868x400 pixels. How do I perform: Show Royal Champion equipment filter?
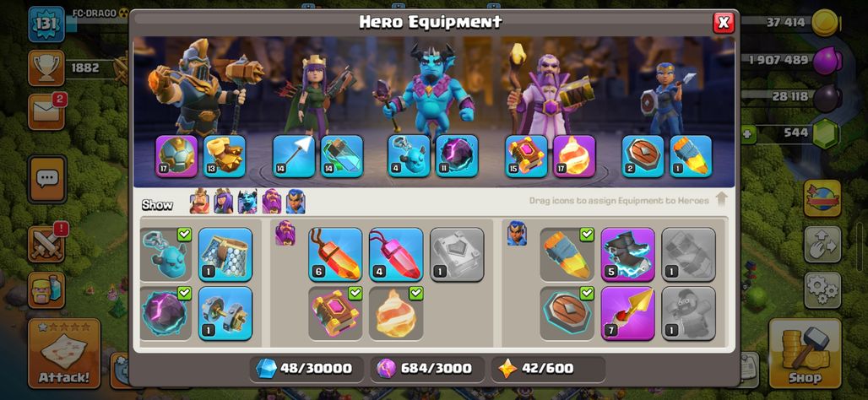coord(296,202)
